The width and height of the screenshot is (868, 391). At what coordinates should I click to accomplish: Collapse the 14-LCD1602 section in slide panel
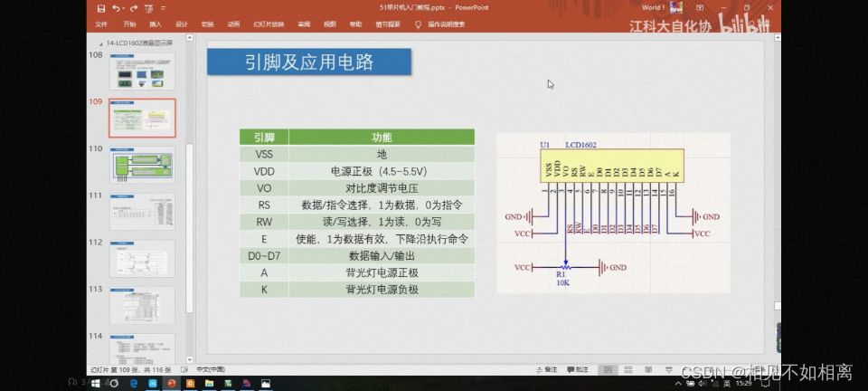[100, 43]
